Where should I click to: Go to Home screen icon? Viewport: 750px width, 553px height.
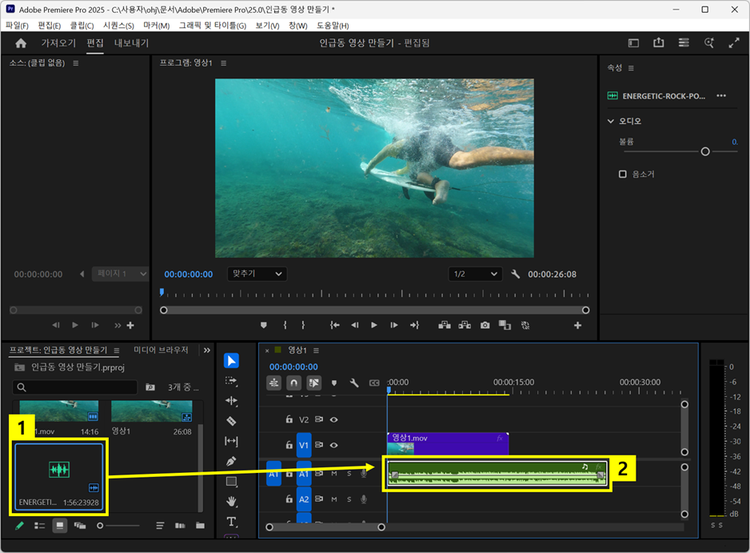pos(21,43)
